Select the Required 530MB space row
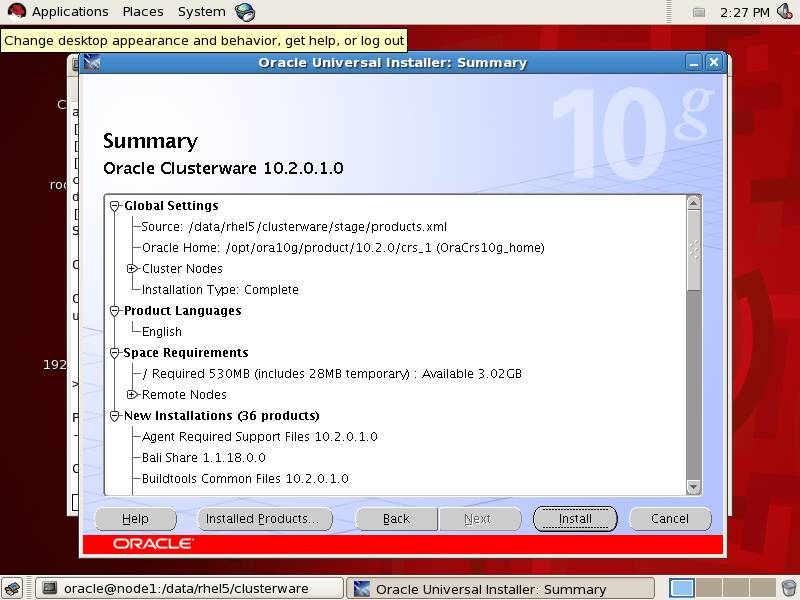800x600 pixels. (332, 374)
